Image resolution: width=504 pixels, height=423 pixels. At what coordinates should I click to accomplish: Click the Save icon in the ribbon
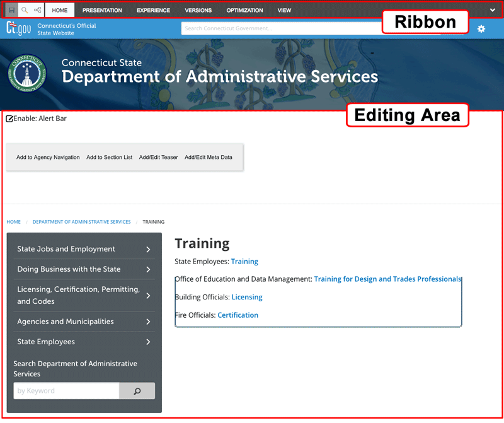tap(11, 10)
